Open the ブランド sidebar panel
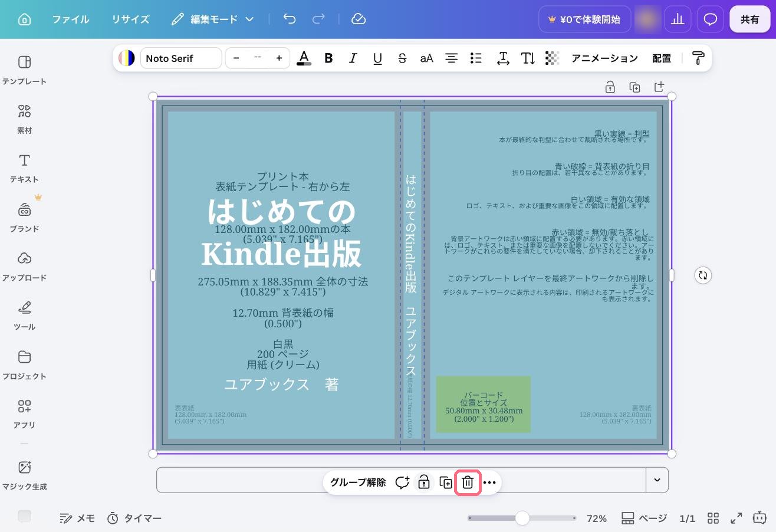 24,217
